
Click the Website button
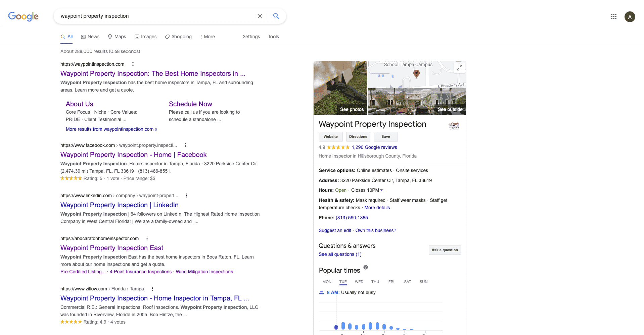[x=331, y=136]
